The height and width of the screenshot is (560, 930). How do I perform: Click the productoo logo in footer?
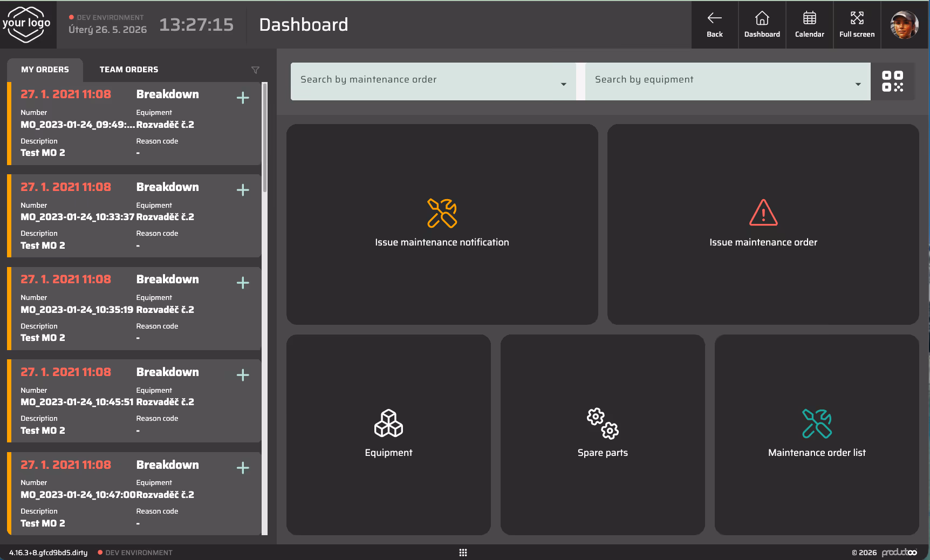(x=899, y=552)
